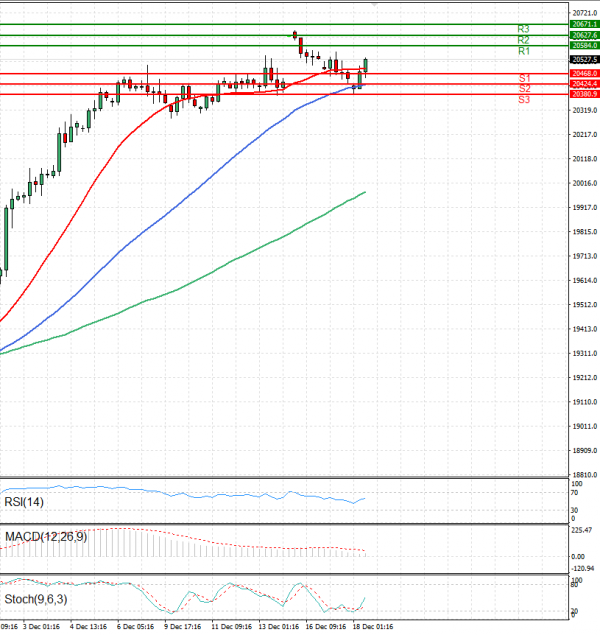This screenshot has width=600, height=635.
Task: Select the MACD(12,26,9) indicator label
Action: pyautogui.click(x=46, y=537)
